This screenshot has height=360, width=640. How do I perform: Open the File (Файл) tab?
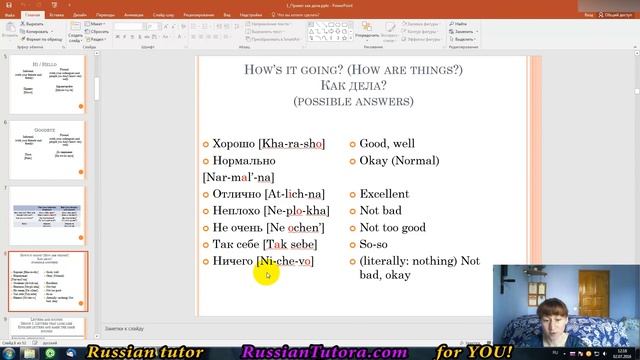(10, 15)
